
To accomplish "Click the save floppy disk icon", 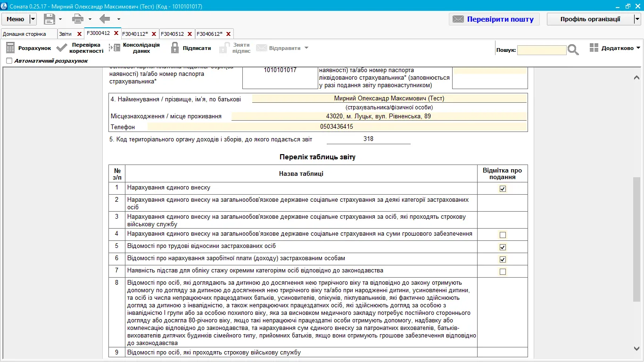I will point(50,19).
